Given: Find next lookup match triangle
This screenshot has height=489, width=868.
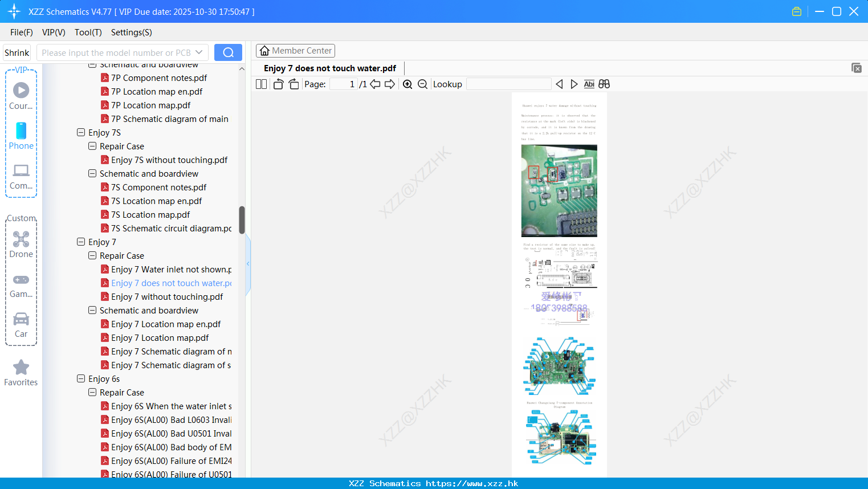Looking at the screenshot, I should (574, 84).
